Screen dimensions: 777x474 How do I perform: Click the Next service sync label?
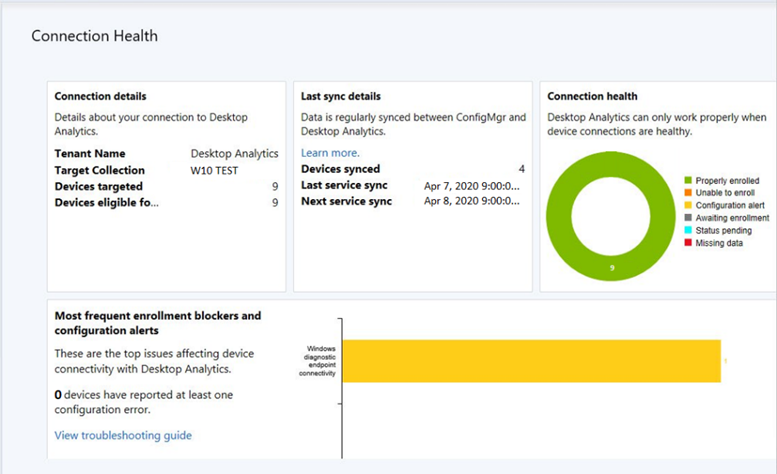pos(346,201)
